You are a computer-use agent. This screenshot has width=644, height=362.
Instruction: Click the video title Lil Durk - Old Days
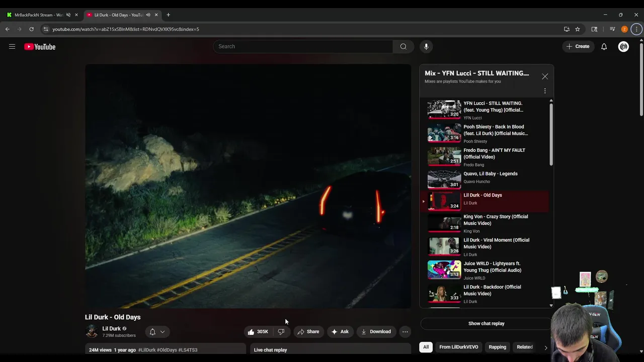[113, 317]
